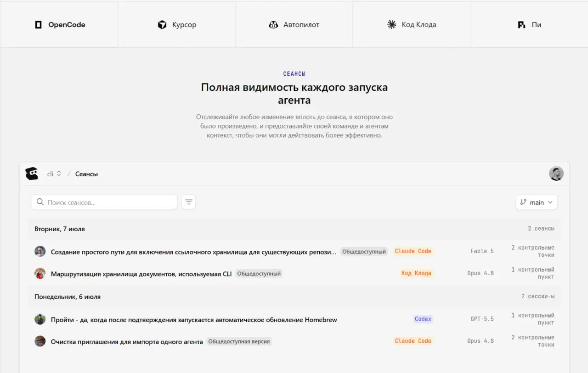Click the Общедоступная версия badge

click(x=239, y=341)
